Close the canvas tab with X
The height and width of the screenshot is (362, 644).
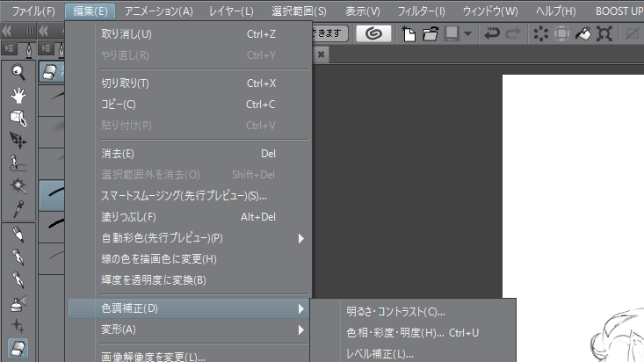[321, 54]
